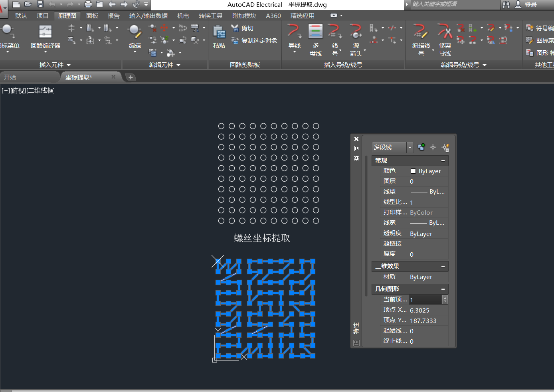Toggle ribbon minimize button after 精选应用
Image resolution: width=554 pixels, height=392 pixels.
(334, 16)
